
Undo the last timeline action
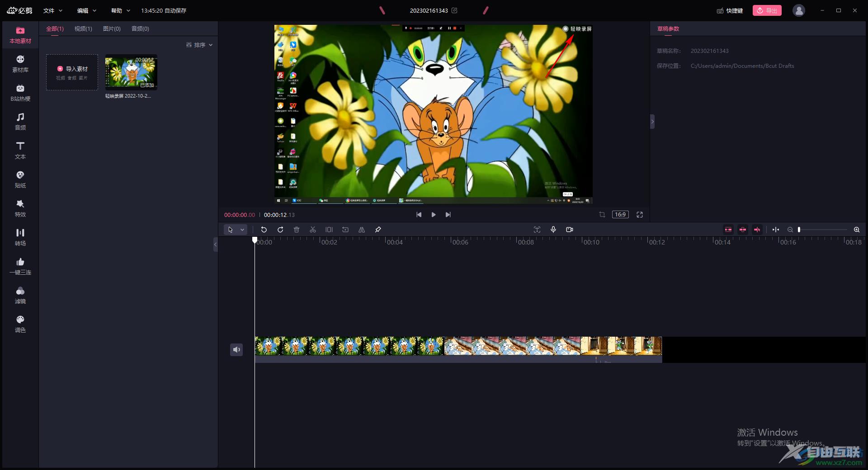(264, 230)
